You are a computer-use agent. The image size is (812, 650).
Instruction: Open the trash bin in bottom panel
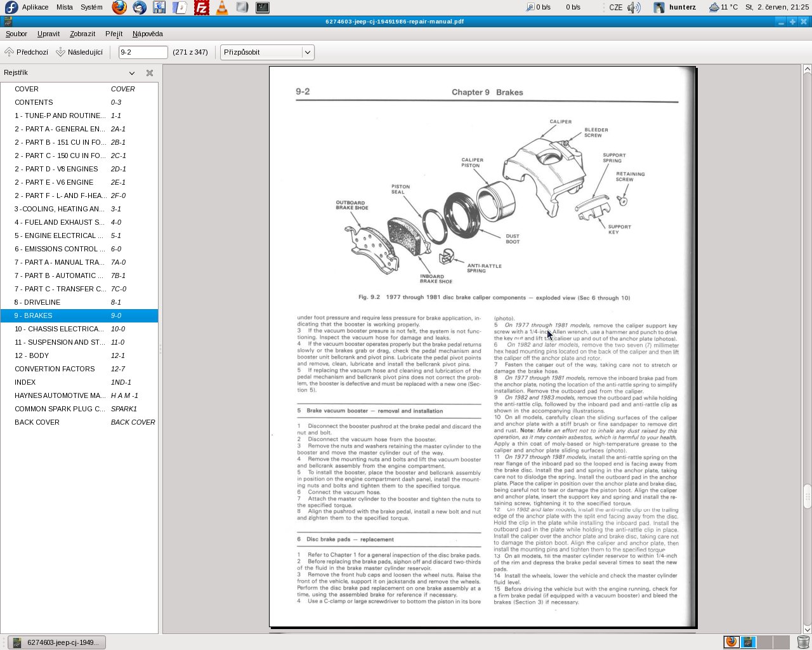pos(803,642)
